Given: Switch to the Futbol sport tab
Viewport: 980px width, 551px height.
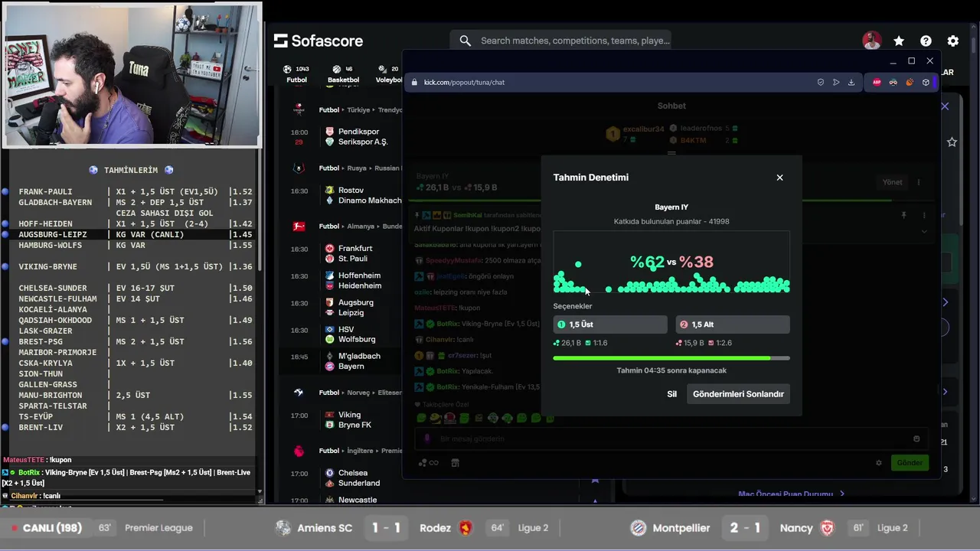Looking at the screenshot, I should pos(296,74).
